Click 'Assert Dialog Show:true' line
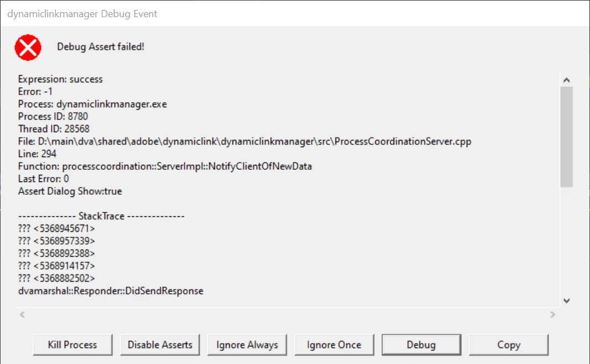 click(x=70, y=191)
